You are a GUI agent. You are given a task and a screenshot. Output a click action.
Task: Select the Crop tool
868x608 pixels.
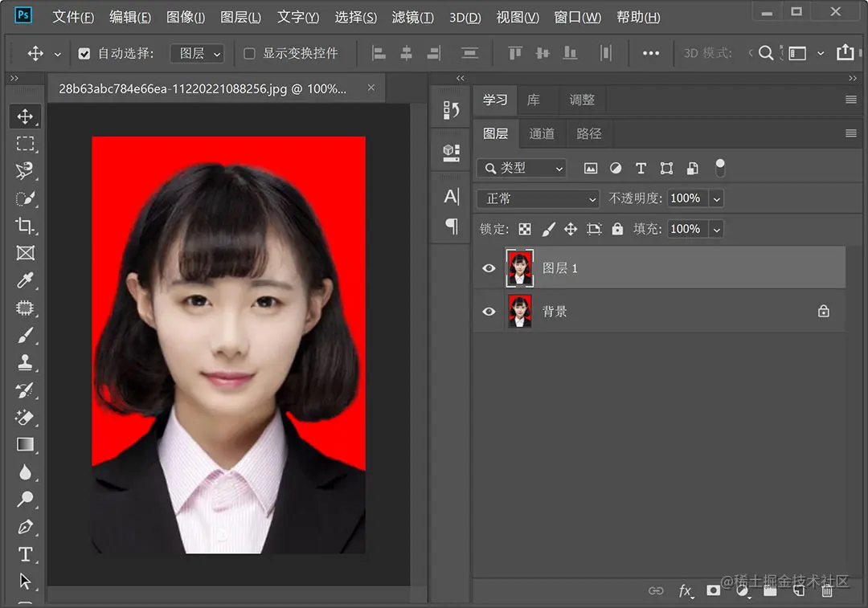[x=25, y=226]
